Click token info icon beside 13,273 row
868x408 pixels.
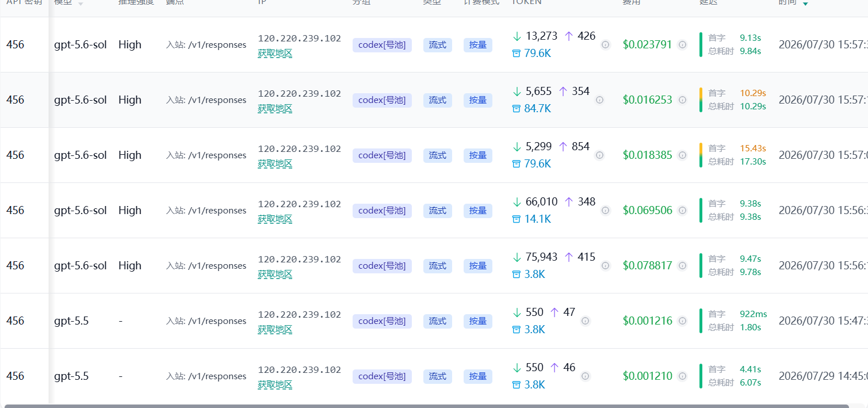click(x=605, y=45)
